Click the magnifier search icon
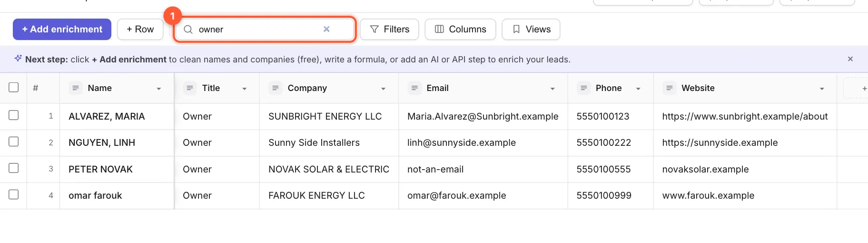Viewport: 868px width, 243px height. click(x=188, y=30)
